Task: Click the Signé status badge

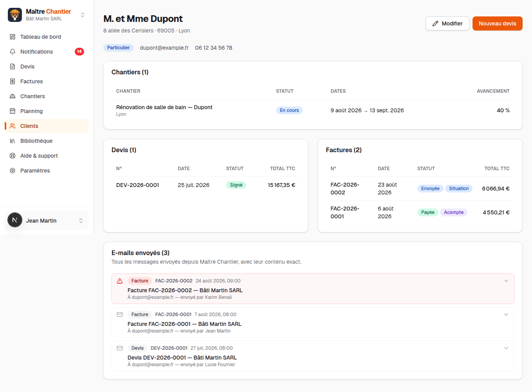Action: click(236, 185)
